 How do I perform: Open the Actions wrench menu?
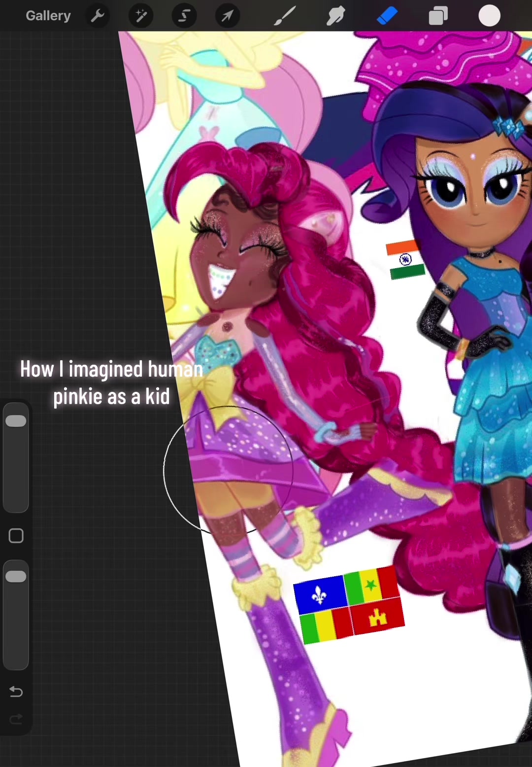point(98,16)
